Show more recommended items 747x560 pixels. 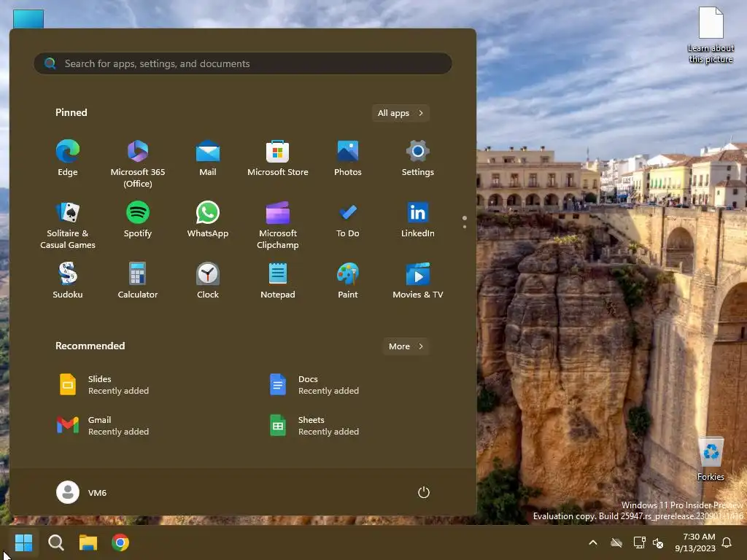(406, 346)
